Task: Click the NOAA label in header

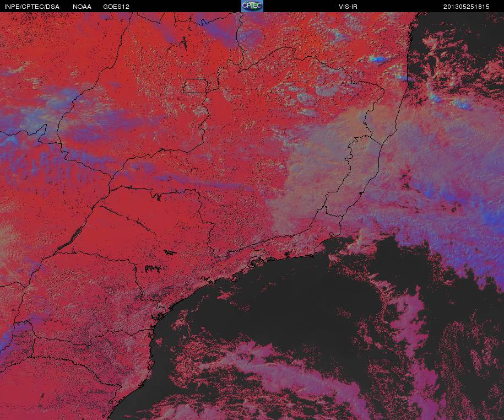Action: 82,7
